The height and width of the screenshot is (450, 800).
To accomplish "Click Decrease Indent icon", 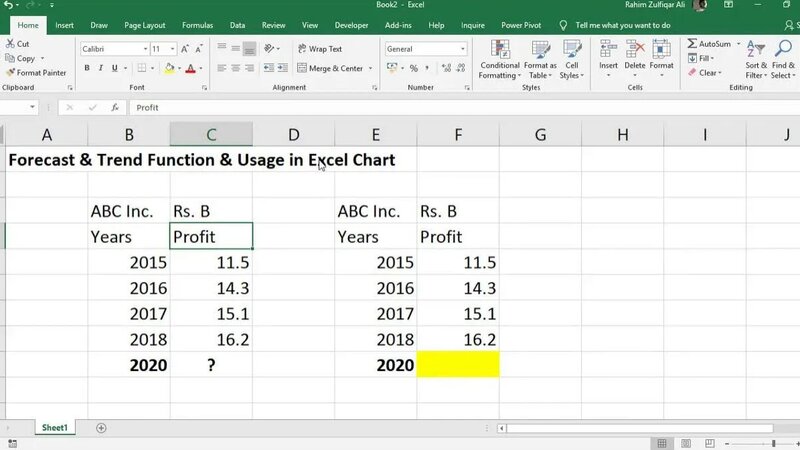I will point(268,68).
